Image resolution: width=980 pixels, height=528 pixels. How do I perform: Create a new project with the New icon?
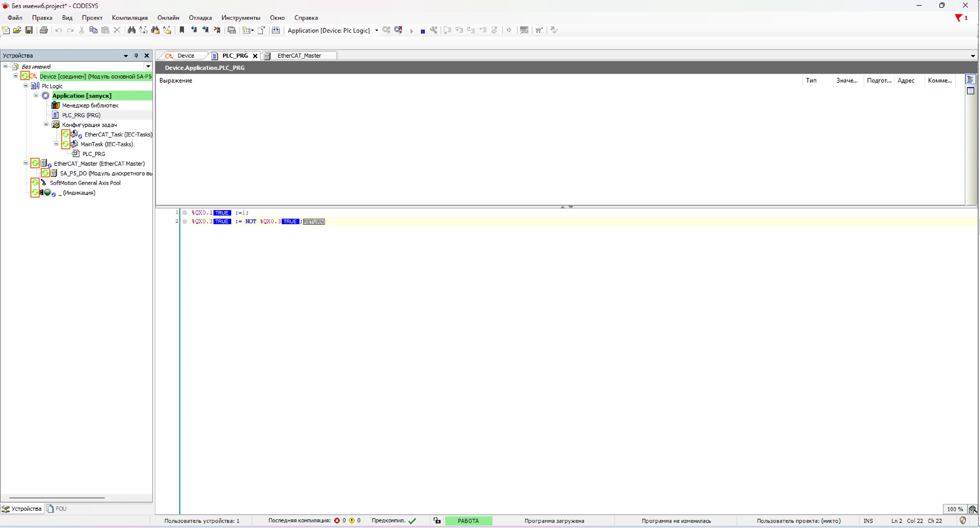click(x=6, y=30)
